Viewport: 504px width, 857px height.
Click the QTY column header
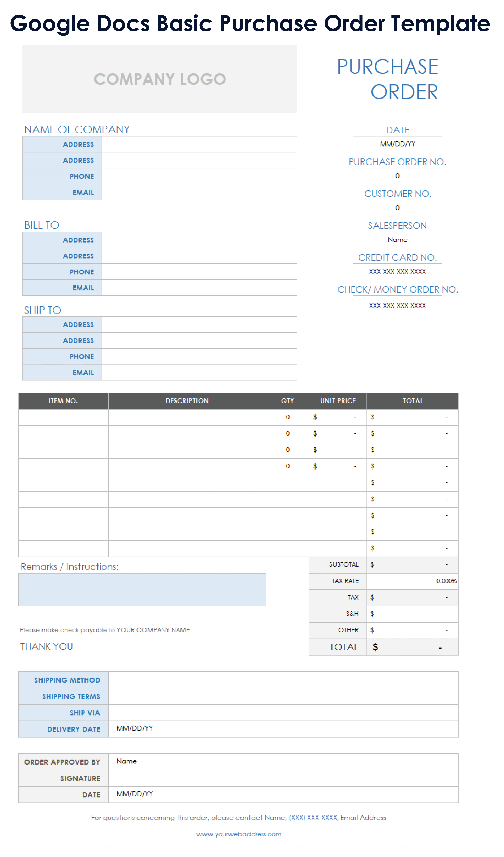pos(287,401)
